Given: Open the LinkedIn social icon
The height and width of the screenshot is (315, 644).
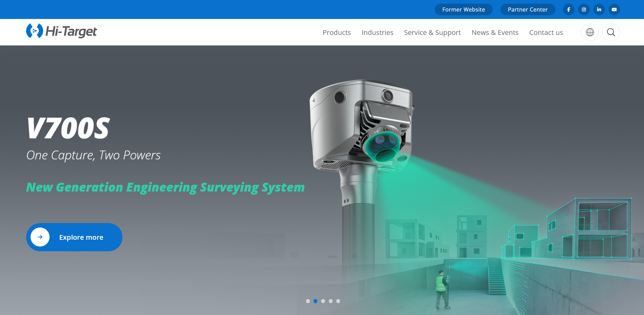Looking at the screenshot, I should [x=599, y=9].
